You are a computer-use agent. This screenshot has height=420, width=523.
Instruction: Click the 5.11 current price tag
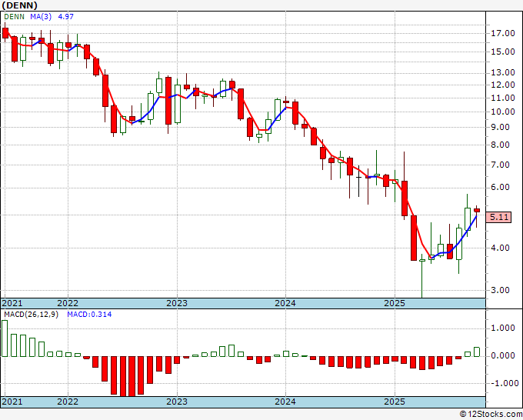tap(498, 217)
